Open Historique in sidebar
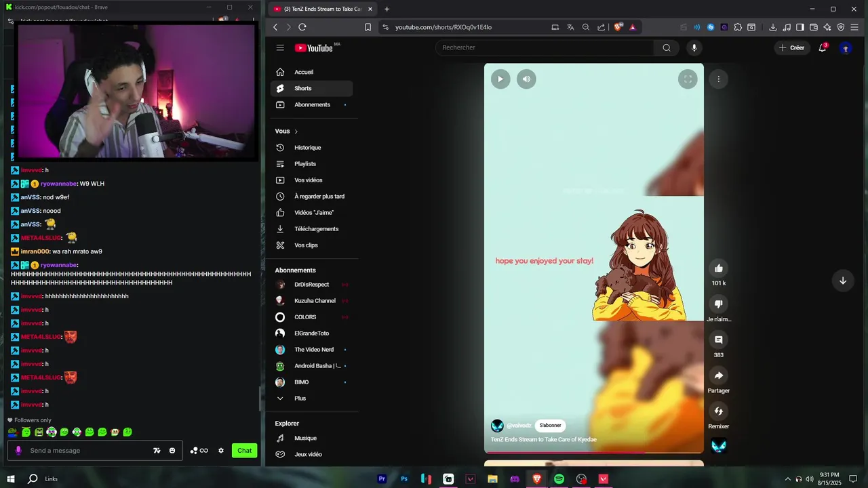This screenshot has height=488, width=868. pyautogui.click(x=311, y=148)
